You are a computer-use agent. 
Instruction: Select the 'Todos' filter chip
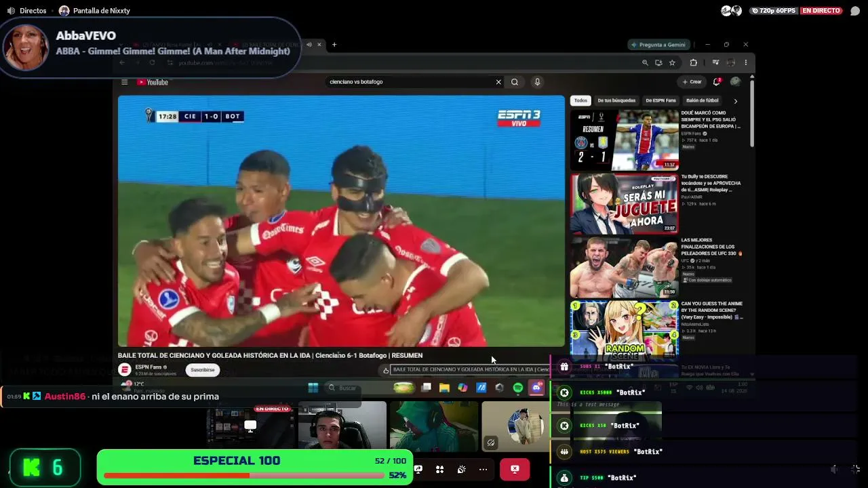[x=580, y=100]
